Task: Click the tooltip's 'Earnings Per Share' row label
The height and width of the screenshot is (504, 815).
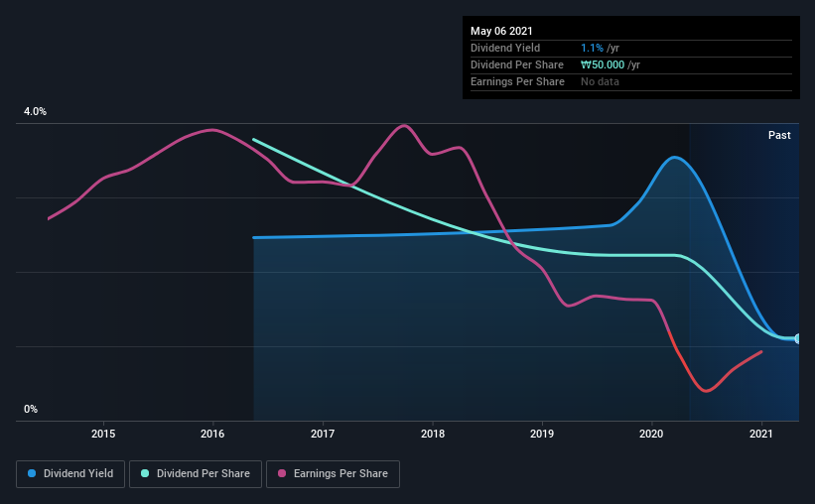Action: [518, 81]
